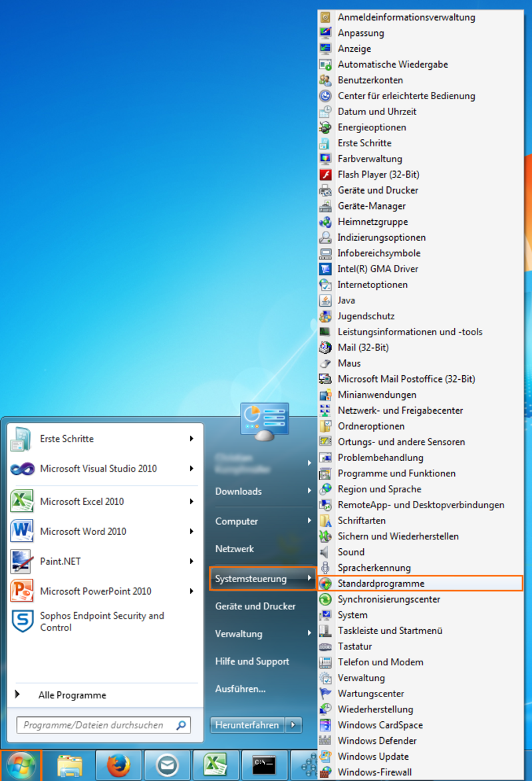Click the Sophos Endpoint Security shield icon
The height and width of the screenshot is (781, 532).
23,621
